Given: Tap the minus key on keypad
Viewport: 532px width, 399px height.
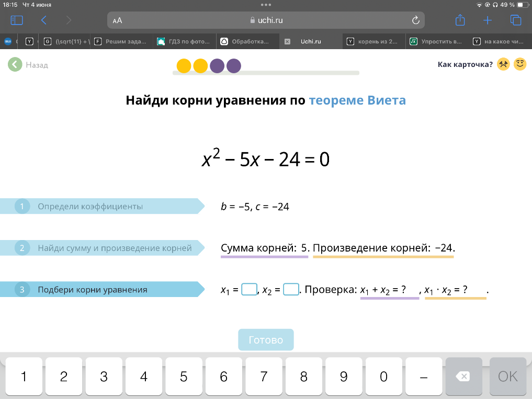Looking at the screenshot, I should [424, 377].
